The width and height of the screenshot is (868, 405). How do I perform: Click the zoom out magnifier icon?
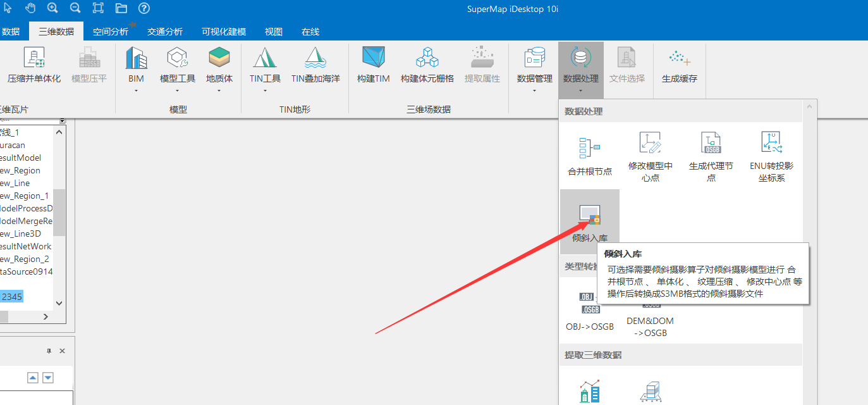coord(75,8)
